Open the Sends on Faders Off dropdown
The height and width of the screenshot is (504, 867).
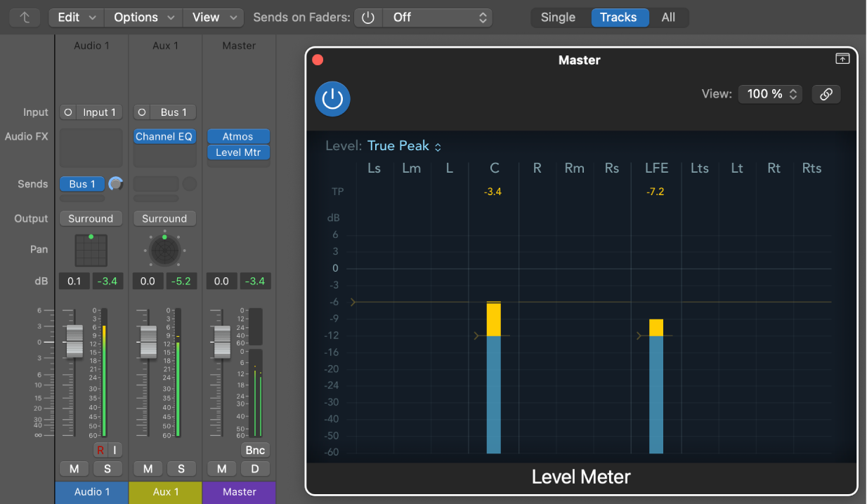click(x=437, y=18)
